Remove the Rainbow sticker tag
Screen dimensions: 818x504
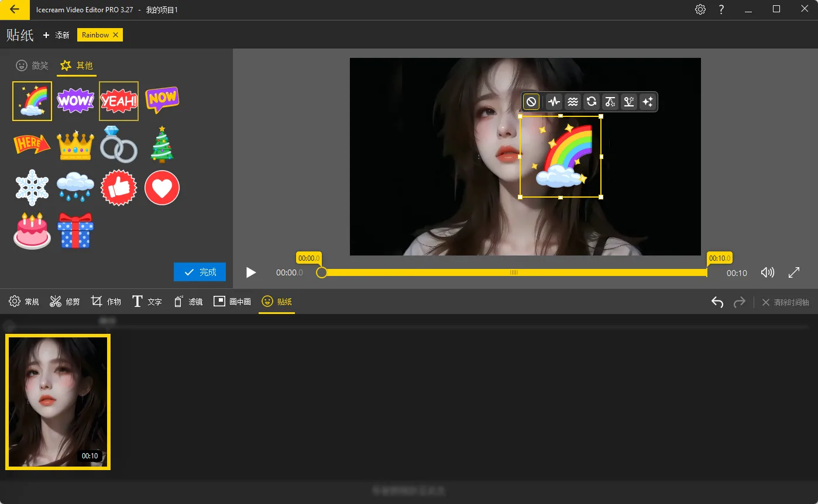click(115, 35)
